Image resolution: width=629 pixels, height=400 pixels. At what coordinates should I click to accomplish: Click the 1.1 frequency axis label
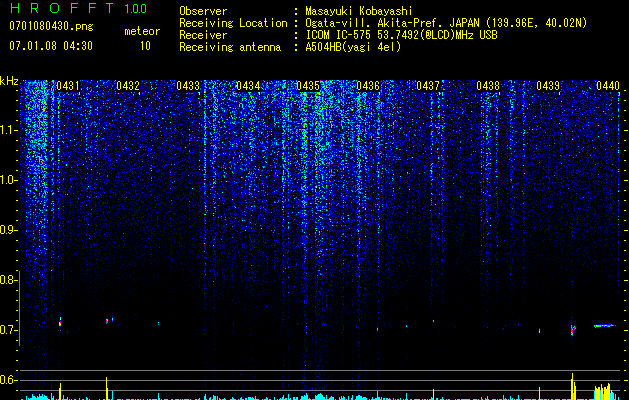9,130
